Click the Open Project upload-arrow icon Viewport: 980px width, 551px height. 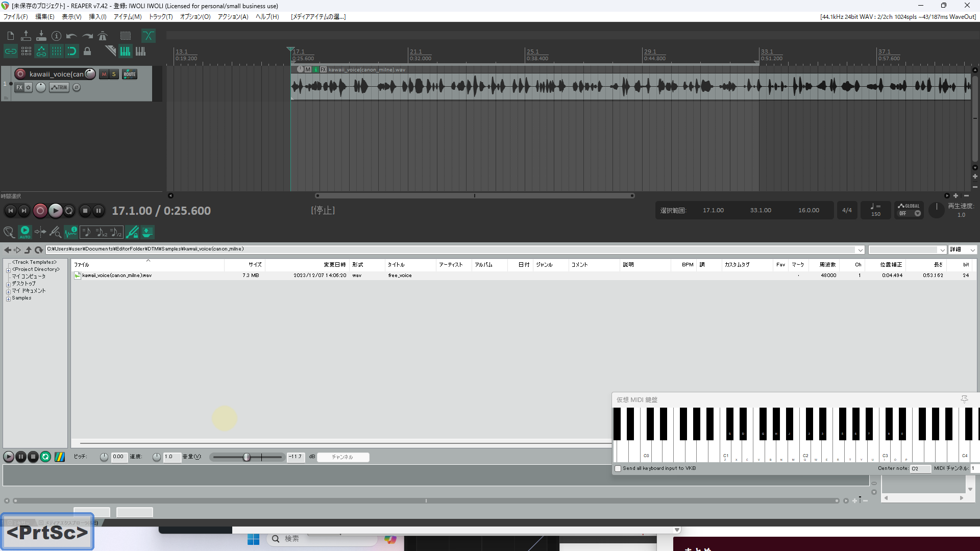[x=26, y=36]
